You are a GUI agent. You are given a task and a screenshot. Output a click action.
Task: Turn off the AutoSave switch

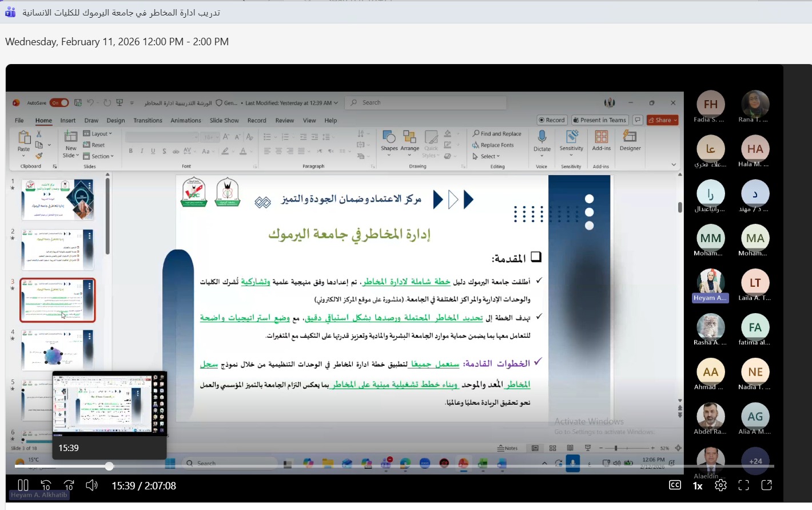(x=59, y=103)
